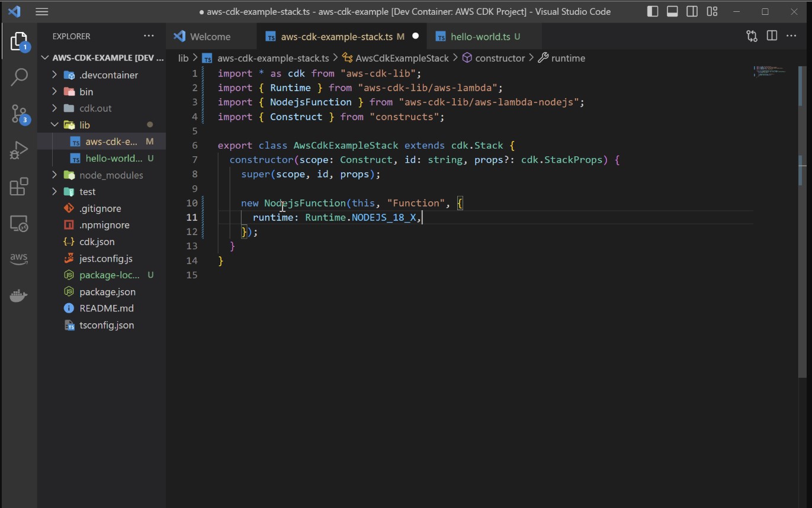Image resolution: width=812 pixels, height=508 pixels.
Task: Expand the test folder
Action: 102,192
